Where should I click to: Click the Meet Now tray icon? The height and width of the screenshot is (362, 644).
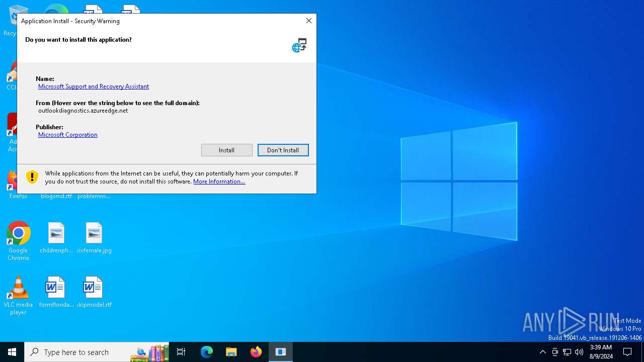click(x=555, y=352)
